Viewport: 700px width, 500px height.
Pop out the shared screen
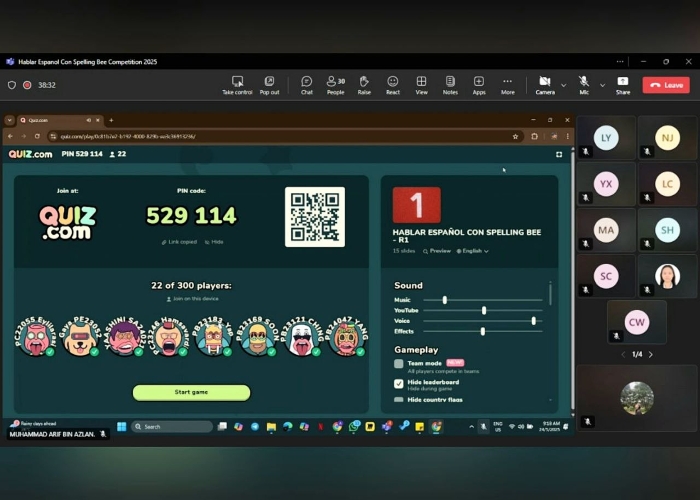point(269,85)
